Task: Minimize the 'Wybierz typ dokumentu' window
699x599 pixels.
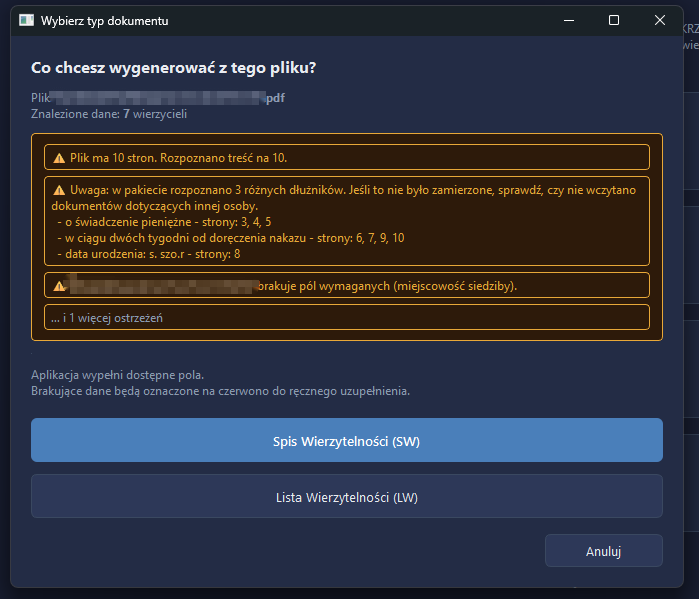Action: pyautogui.click(x=569, y=21)
